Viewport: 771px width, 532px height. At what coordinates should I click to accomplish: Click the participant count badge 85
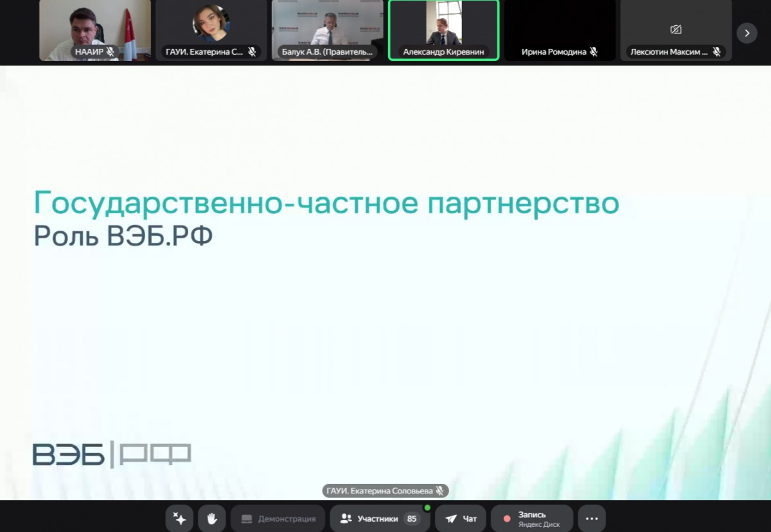(412, 519)
